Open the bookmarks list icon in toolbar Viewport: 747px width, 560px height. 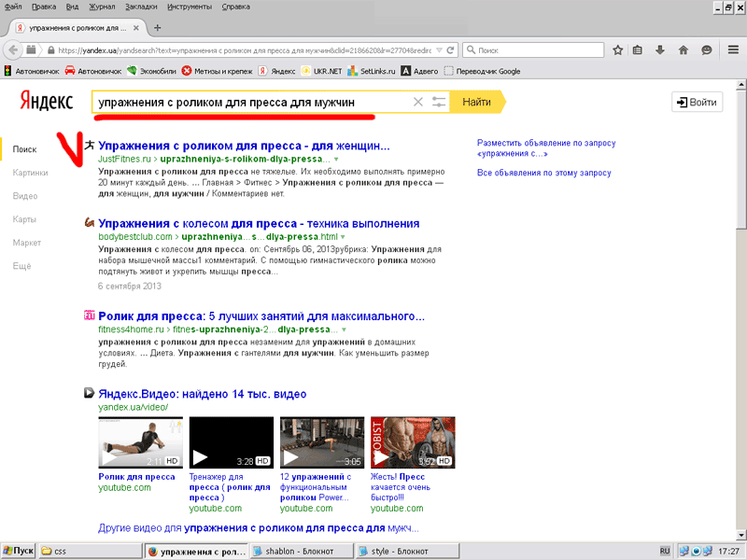(x=638, y=50)
